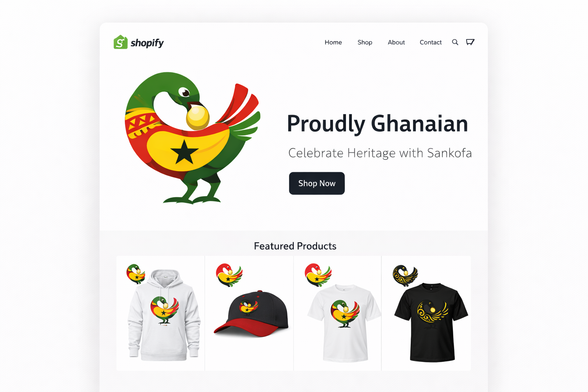
Task: Select the white Sankofa t-shirt product
Action: pos(345,323)
